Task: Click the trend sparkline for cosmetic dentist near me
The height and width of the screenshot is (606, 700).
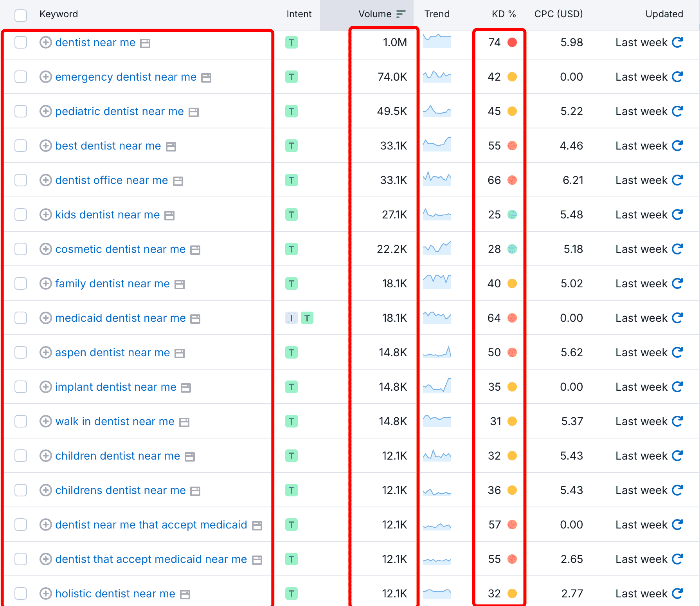Action: coord(437,249)
